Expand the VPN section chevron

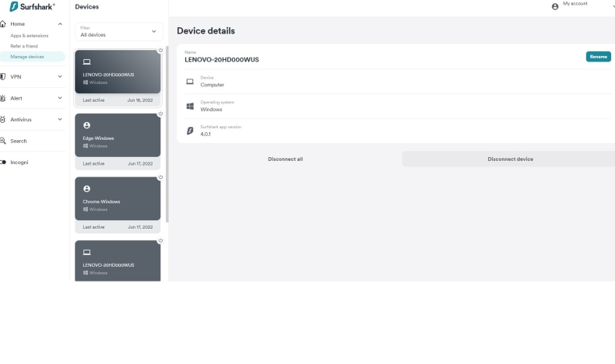pos(60,76)
